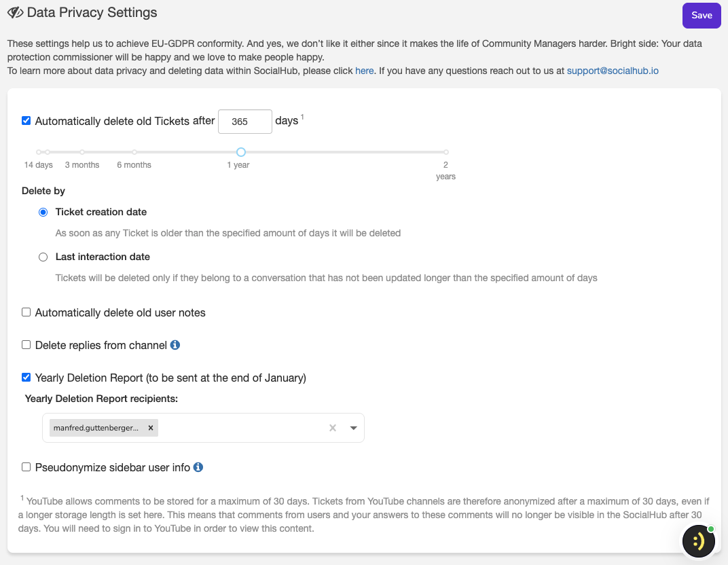The height and width of the screenshot is (565, 728).
Task: Click the 1 year slider handle
Action: (x=240, y=152)
